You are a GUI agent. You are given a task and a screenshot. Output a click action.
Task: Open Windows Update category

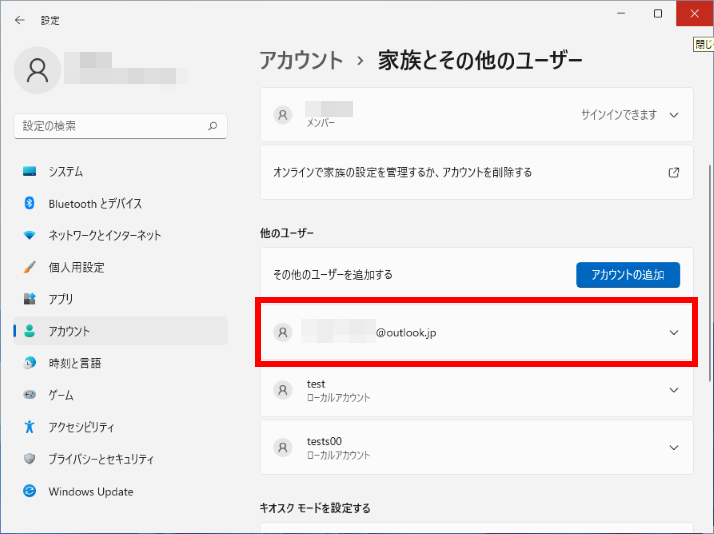(x=121, y=491)
